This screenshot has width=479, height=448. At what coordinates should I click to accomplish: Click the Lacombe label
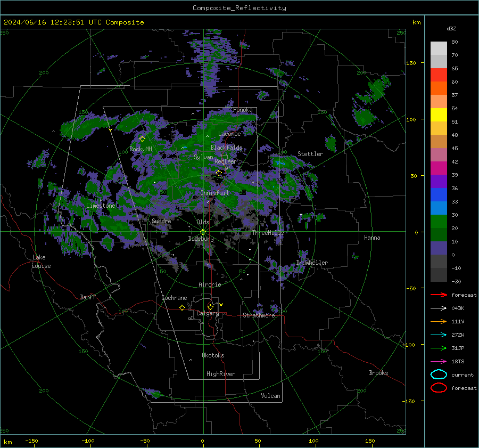pos(229,134)
